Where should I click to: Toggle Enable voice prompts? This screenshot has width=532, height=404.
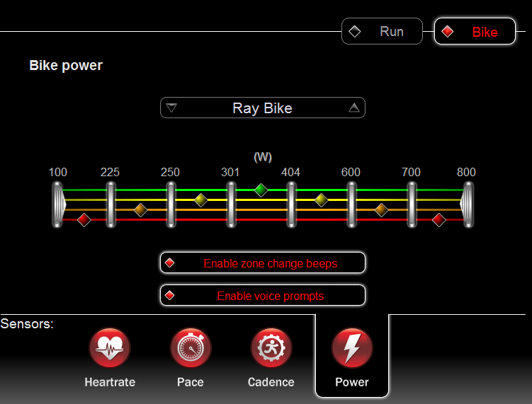[263, 295]
